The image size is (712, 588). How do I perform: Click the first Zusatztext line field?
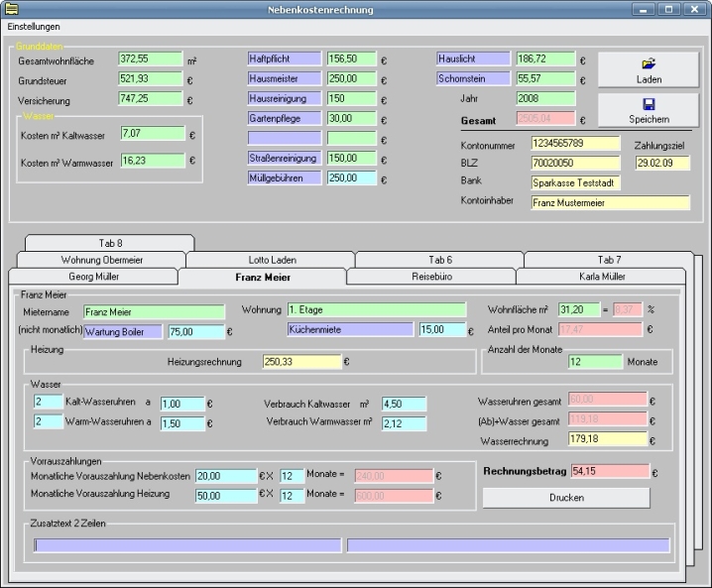point(187,544)
